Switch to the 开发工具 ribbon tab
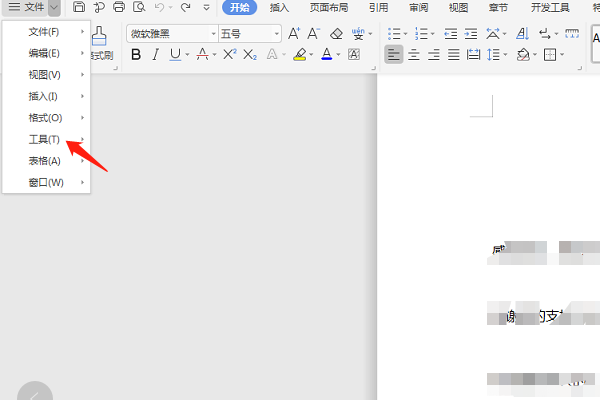600x400 pixels. click(550, 7)
